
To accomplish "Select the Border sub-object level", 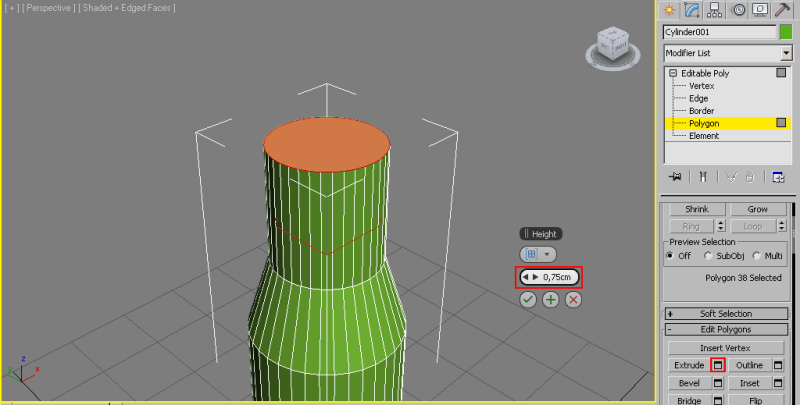I will point(702,111).
